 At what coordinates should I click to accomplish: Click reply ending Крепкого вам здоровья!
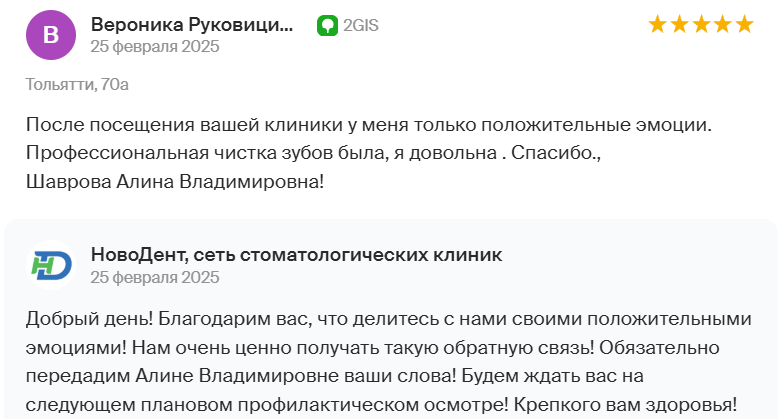625,405
